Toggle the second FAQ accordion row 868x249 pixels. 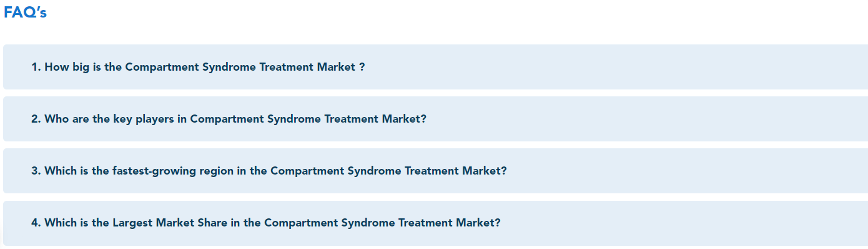tap(435, 119)
